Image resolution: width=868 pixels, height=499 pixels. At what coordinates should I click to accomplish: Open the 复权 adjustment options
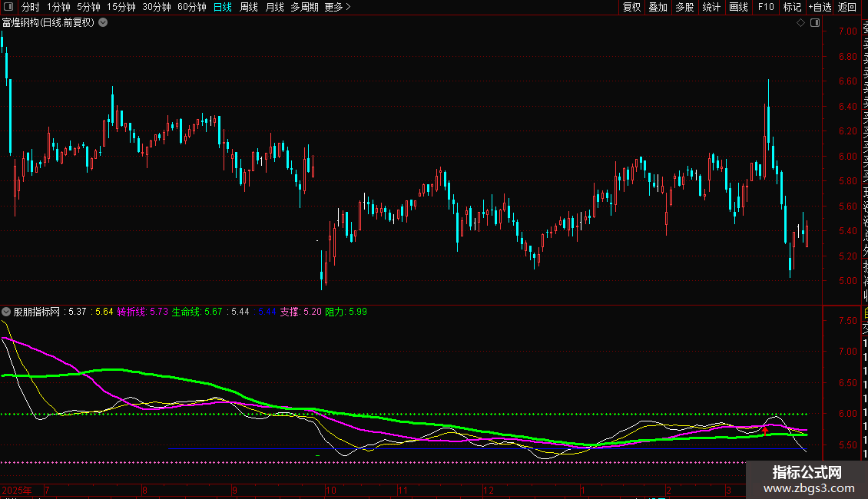tap(631, 7)
